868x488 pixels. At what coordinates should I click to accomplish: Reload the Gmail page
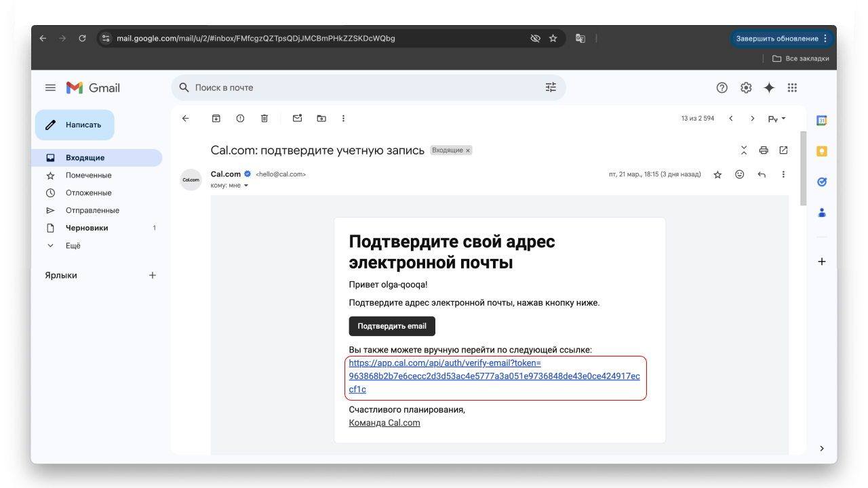(x=82, y=39)
